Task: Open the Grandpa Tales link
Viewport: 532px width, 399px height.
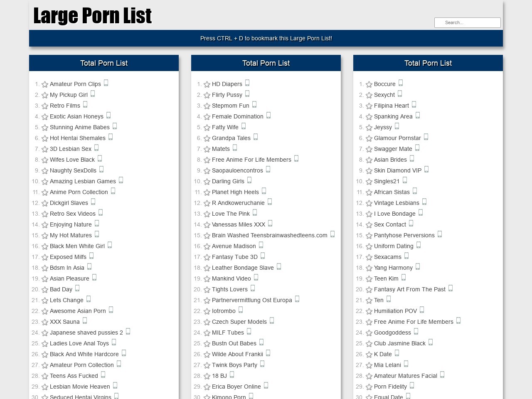Action: pyautogui.click(x=231, y=138)
